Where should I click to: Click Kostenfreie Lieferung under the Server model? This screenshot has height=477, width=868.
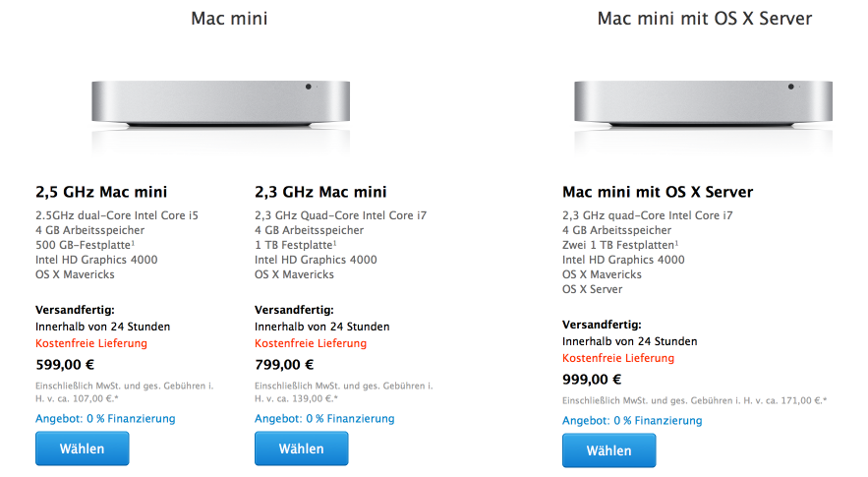coord(618,358)
